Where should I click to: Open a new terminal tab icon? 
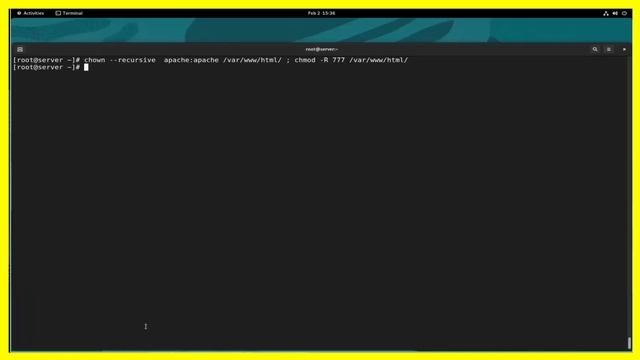(x=20, y=49)
